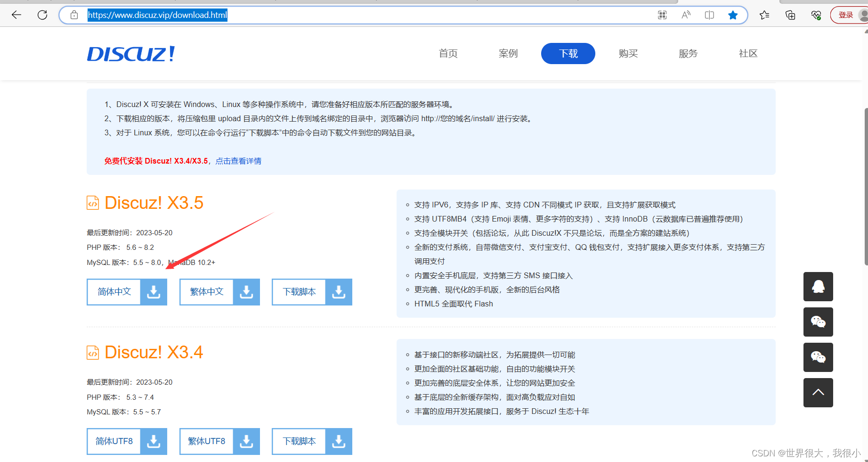
Task: Click the download icon beside 繁体中文 for X3.5
Action: pyautogui.click(x=246, y=292)
